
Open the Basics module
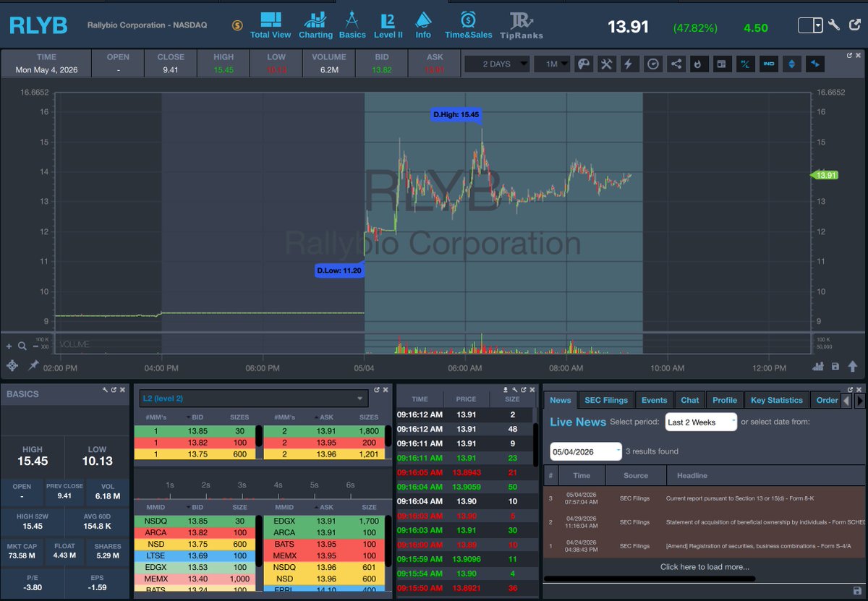point(352,25)
